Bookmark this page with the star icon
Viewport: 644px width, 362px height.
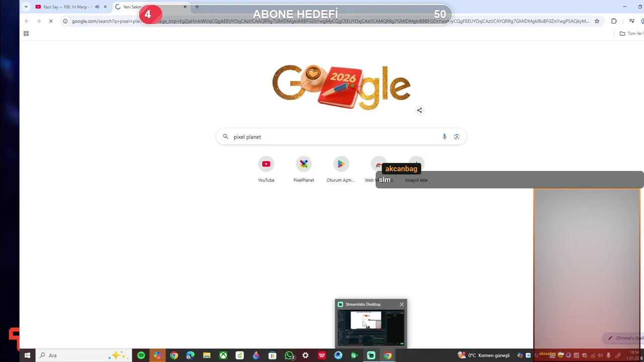coord(597,21)
